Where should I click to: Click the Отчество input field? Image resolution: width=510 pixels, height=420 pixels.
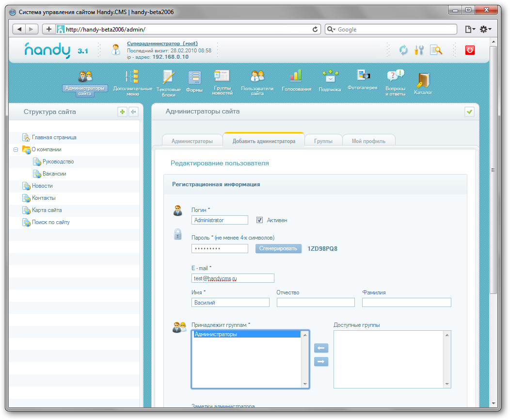[x=316, y=303]
